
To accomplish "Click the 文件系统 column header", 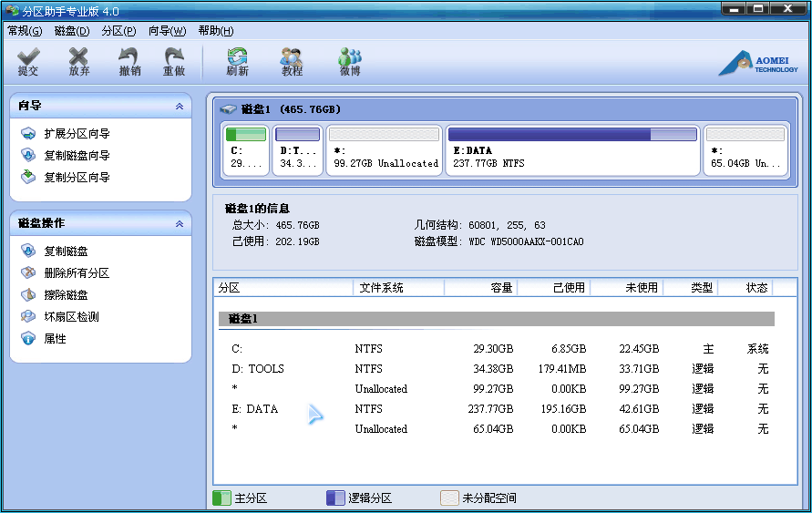I will pos(381,288).
